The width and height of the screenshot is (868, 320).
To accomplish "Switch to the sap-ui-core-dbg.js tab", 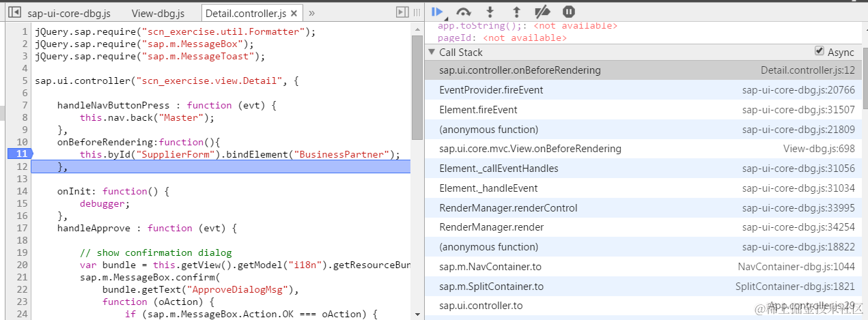I will [x=69, y=14].
